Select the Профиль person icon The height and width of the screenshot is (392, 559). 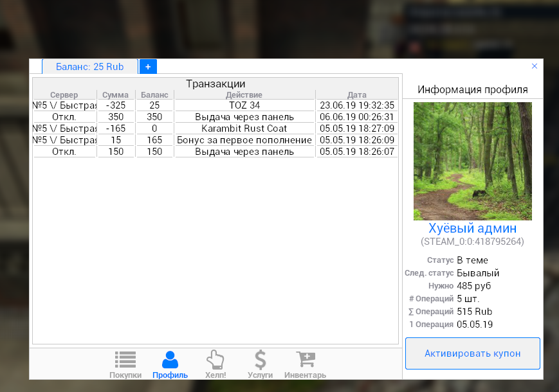(x=170, y=361)
